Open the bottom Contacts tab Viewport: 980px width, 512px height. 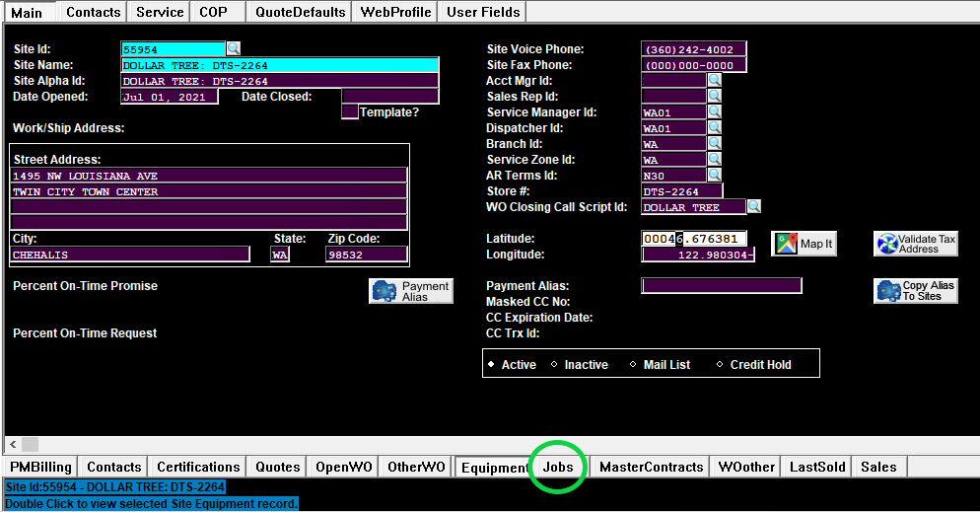click(113, 467)
